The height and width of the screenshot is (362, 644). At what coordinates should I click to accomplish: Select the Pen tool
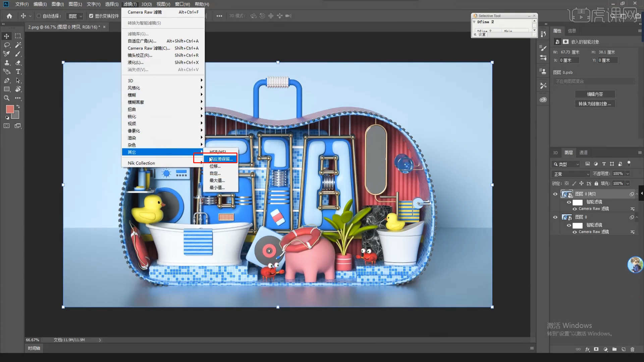(7, 80)
